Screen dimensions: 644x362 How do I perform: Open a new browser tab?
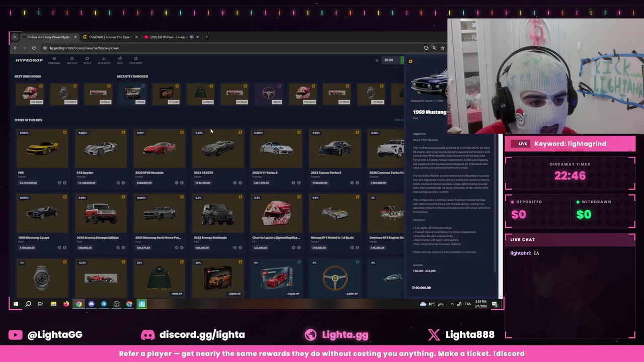[207, 37]
